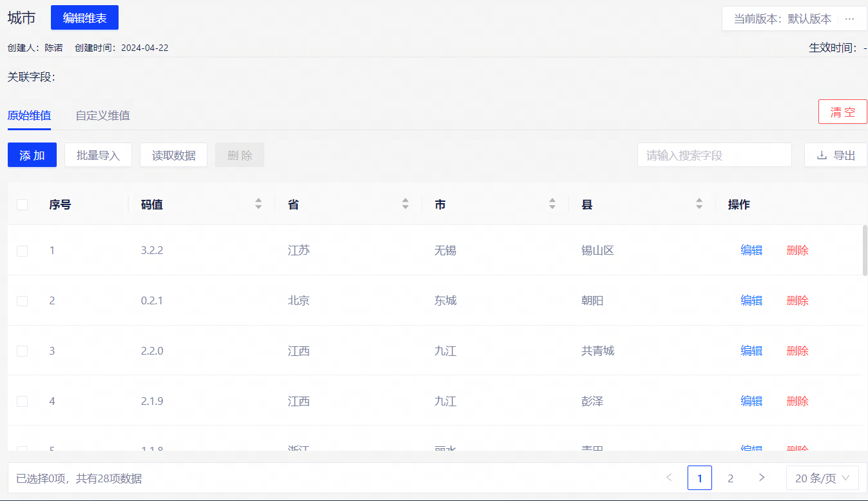Switch to the 自定义维值 tab

tap(102, 116)
